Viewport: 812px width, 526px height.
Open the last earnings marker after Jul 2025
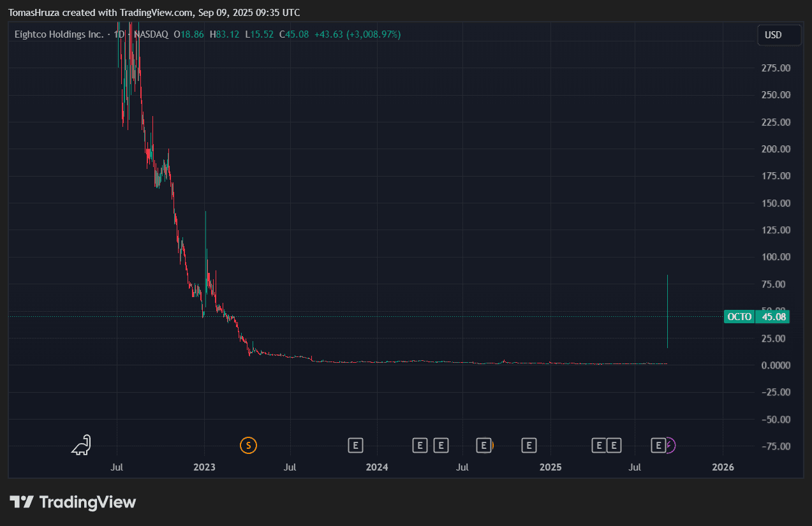658,445
